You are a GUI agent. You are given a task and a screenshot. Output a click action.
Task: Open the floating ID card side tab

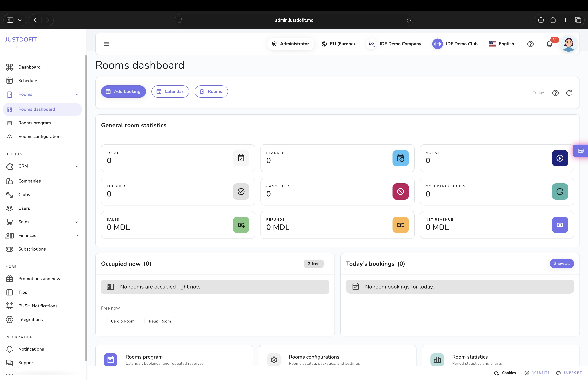(x=581, y=151)
